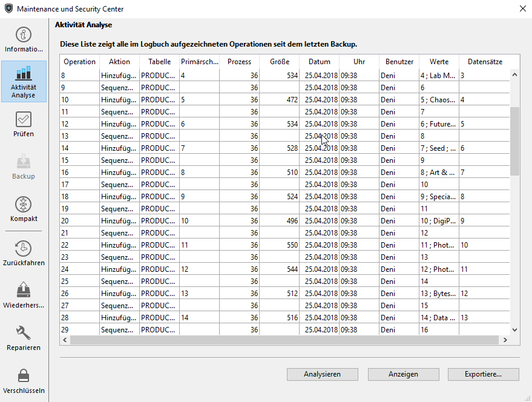Click the Aktion column header
The width and height of the screenshot is (532, 402).
[x=119, y=62]
